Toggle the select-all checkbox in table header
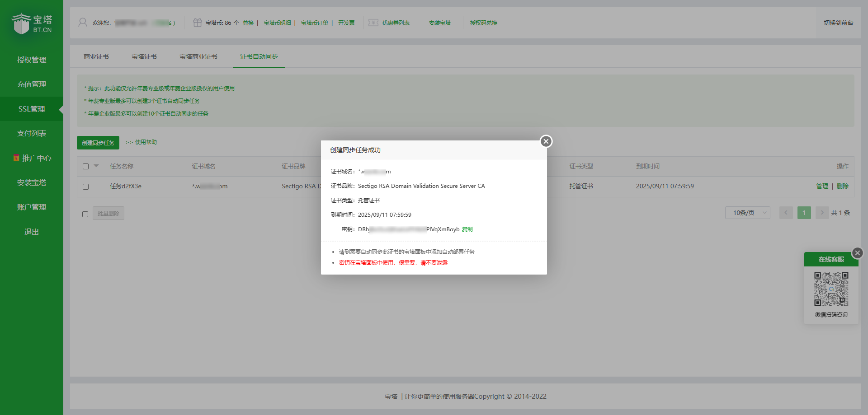 (x=85, y=166)
